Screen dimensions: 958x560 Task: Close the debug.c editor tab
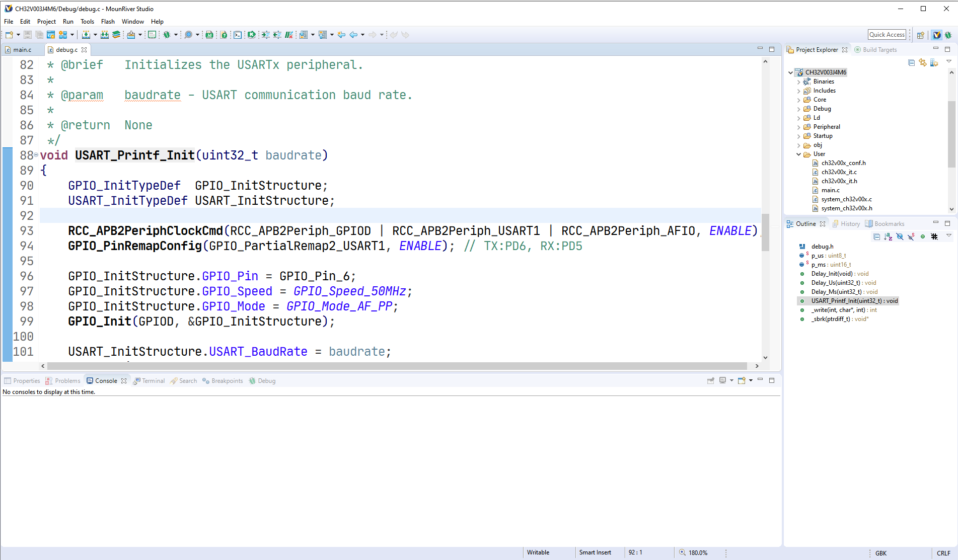[84, 50]
